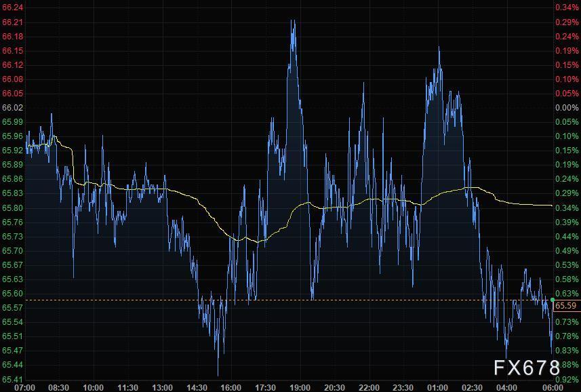Click the 01:00 time label
The width and height of the screenshot is (581, 392).
point(437,387)
